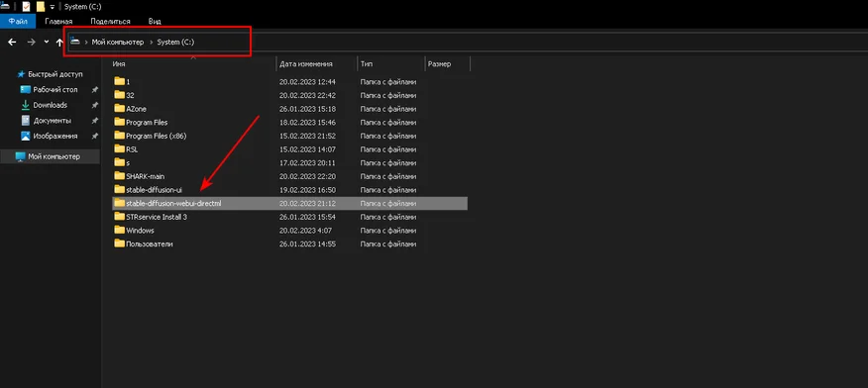This screenshot has width=868, height=388.
Task: Click the date 26.01.2023 14:55 cell
Action: click(x=307, y=244)
